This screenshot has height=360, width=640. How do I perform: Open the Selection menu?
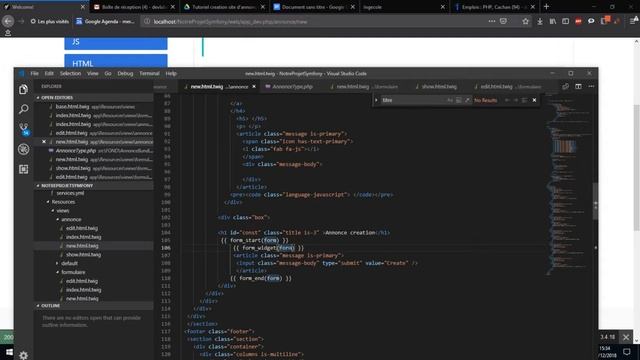pos(70,73)
